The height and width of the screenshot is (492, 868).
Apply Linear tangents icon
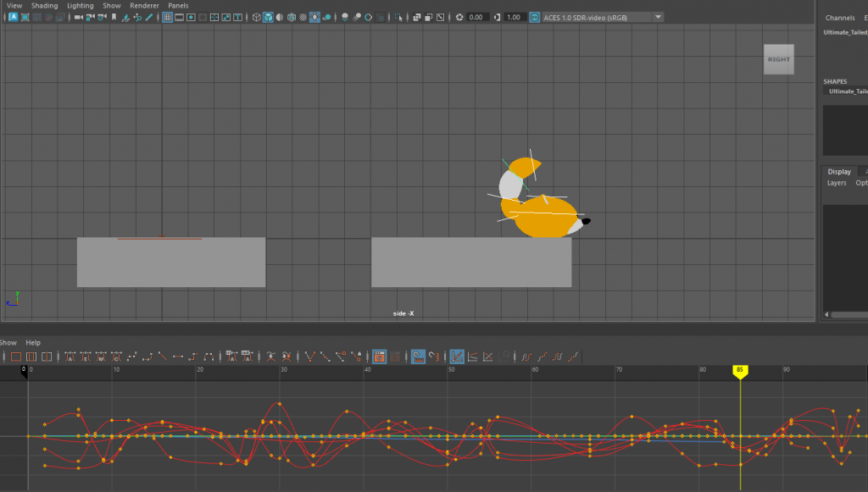pos(162,357)
